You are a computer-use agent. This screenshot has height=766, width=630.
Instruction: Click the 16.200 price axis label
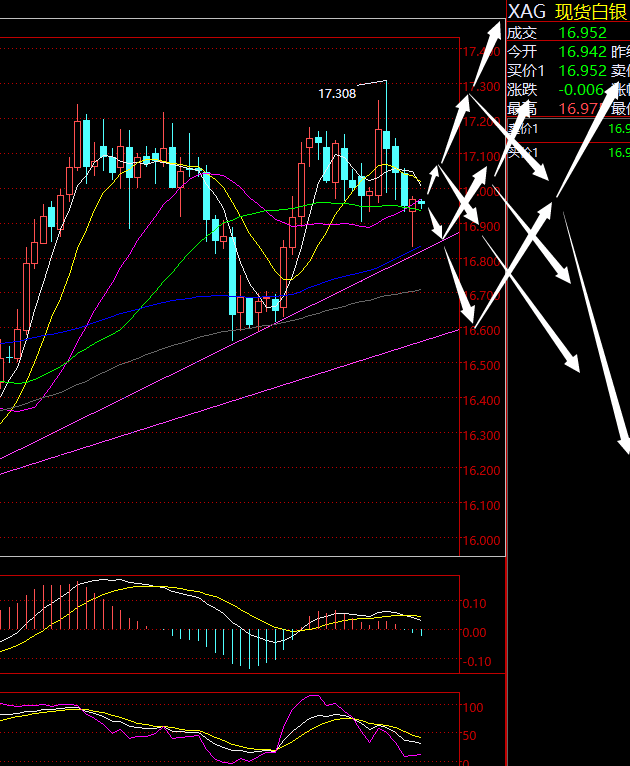481,470
